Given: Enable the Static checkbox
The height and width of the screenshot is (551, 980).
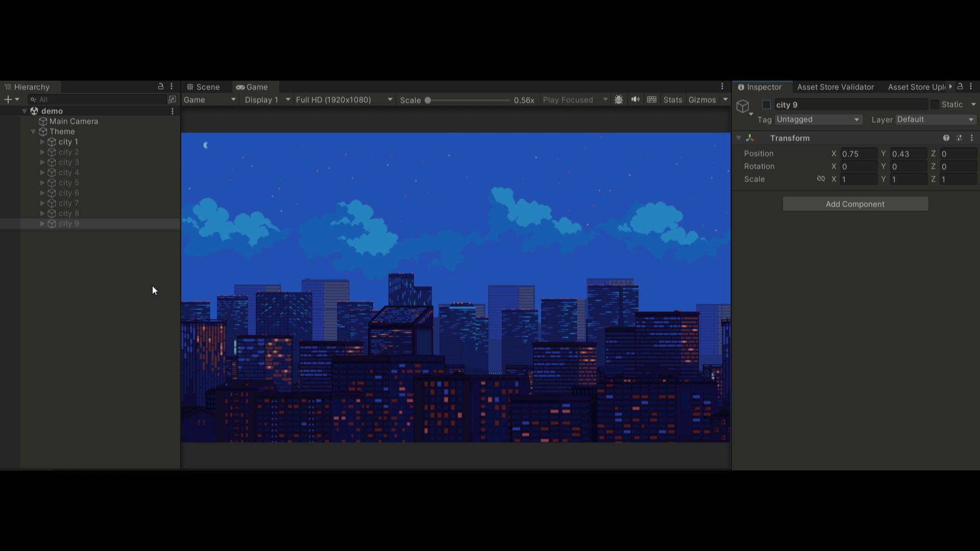Looking at the screenshot, I should point(935,105).
